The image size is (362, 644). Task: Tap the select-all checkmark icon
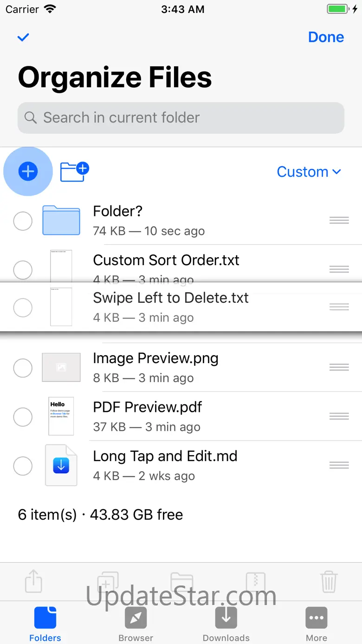[x=23, y=38]
